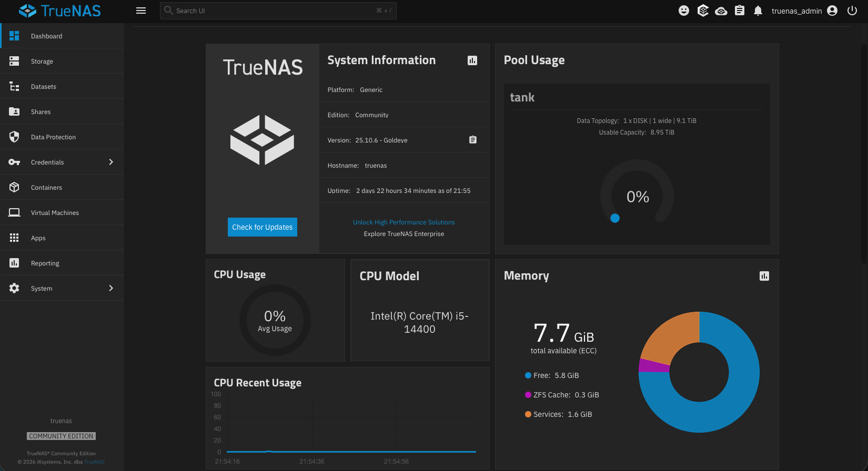Image resolution: width=868 pixels, height=471 pixels.
Task: Click the System gear icon
Action: click(14, 288)
